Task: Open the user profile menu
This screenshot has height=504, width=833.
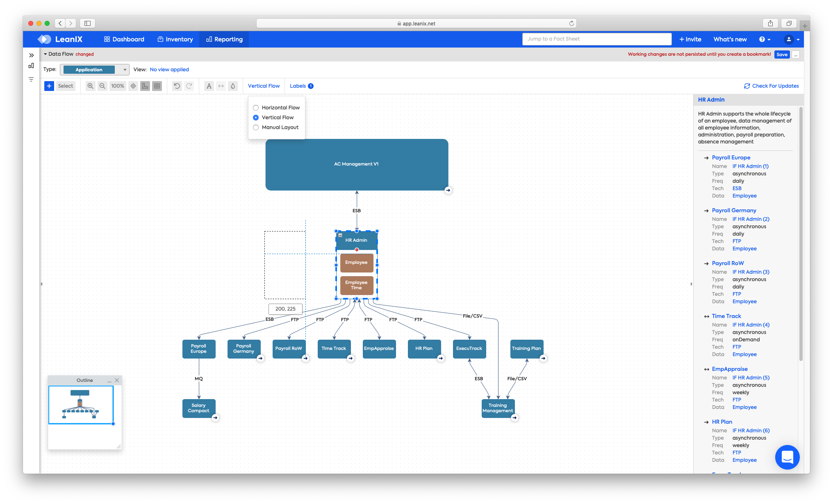Action: (792, 39)
